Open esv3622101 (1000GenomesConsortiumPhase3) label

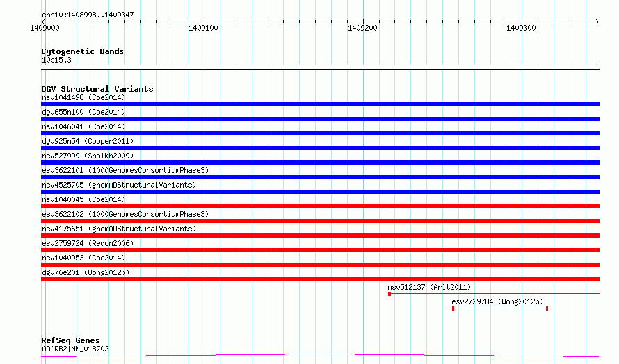125,170
